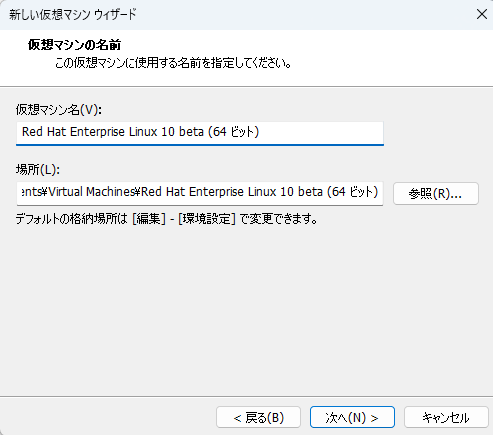The image size is (493, 435).
Task: Click デフォルトの格納場所は hint text
Action: pos(72,219)
